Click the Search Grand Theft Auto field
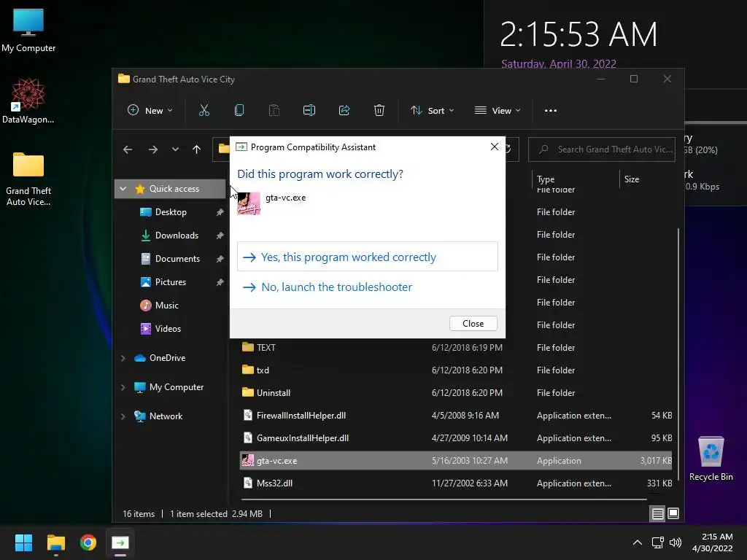Viewport: 747px width, 560px height. [x=602, y=149]
